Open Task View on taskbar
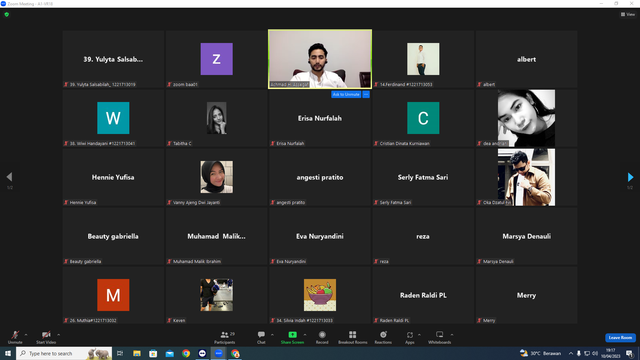Viewport: 640px width, 360px height. 120,353
